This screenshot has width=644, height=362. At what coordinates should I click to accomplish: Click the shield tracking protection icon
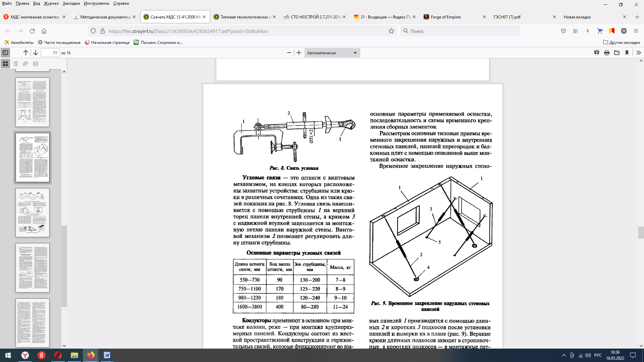[93, 31]
